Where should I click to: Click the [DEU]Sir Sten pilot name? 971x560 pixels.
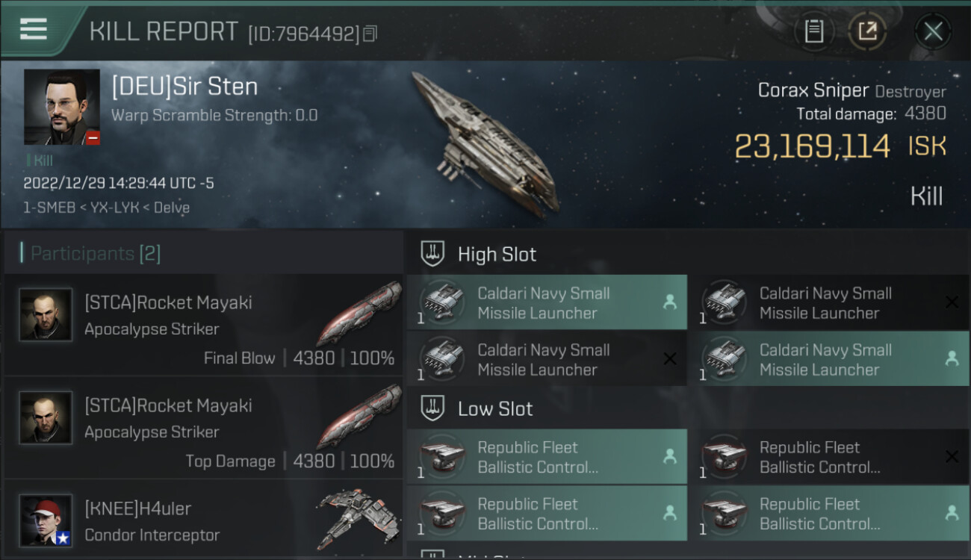[184, 87]
